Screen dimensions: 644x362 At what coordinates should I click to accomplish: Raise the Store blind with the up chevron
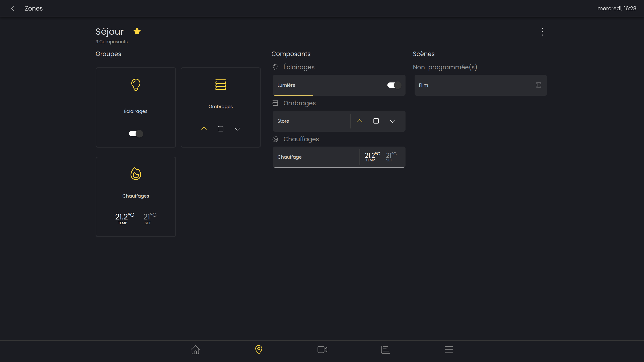tap(359, 121)
